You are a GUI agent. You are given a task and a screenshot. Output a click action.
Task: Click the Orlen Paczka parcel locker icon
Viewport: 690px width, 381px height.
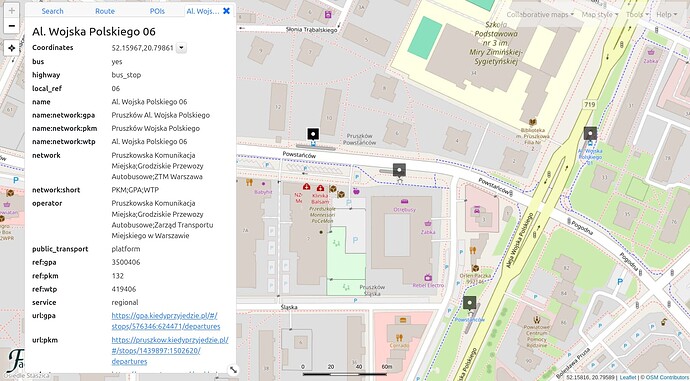475,268
